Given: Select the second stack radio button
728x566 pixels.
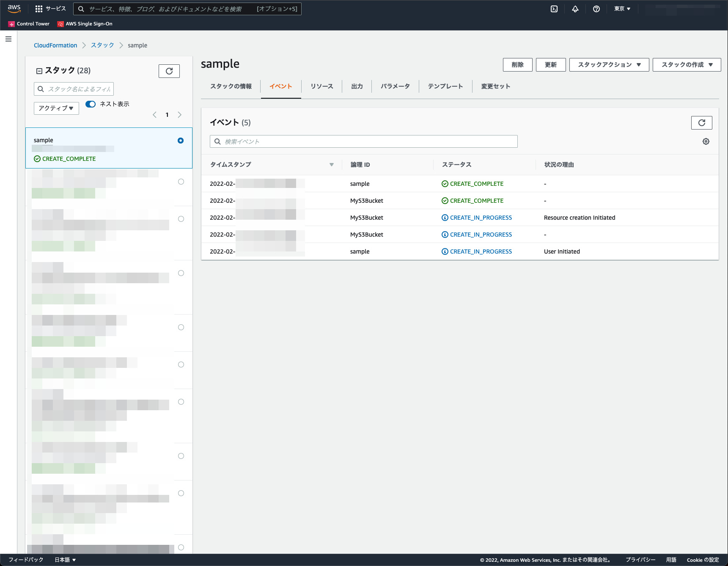Looking at the screenshot, I should tap(181, 182).
